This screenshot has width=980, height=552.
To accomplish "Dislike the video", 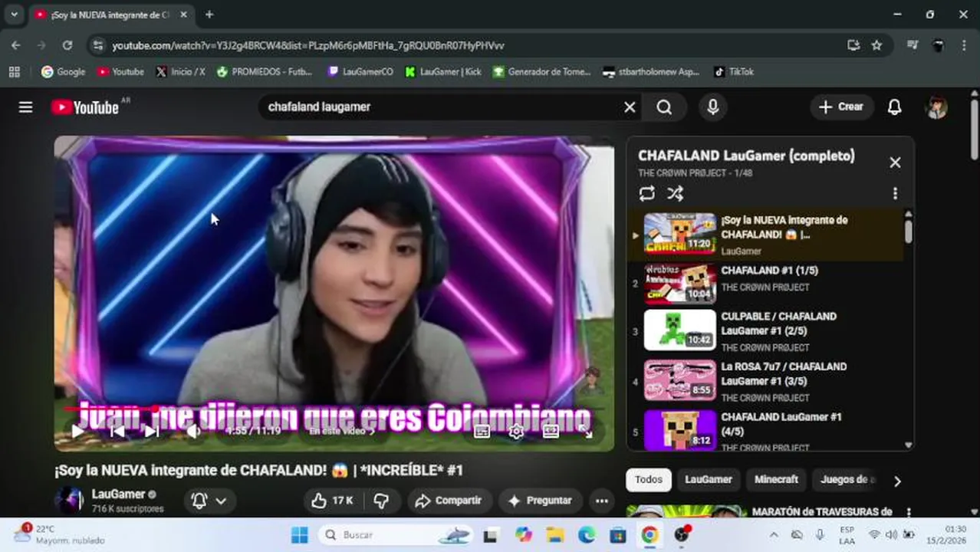I will point(381,501).
